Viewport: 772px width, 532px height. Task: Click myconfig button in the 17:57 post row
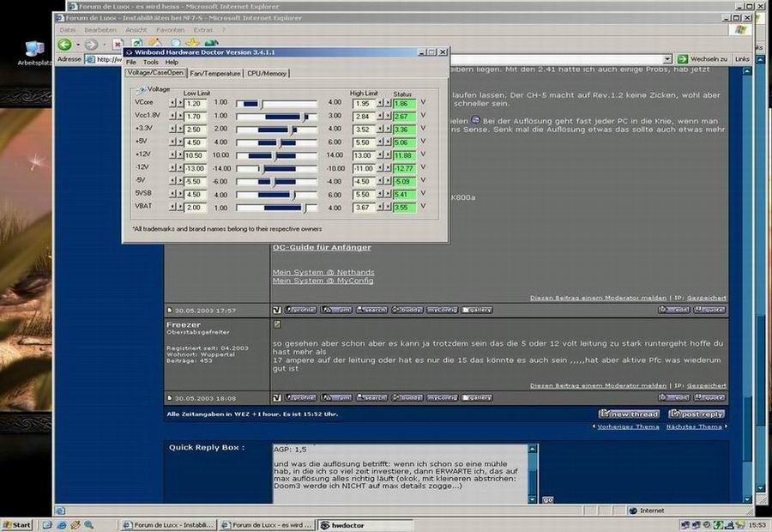coord(442,310)
